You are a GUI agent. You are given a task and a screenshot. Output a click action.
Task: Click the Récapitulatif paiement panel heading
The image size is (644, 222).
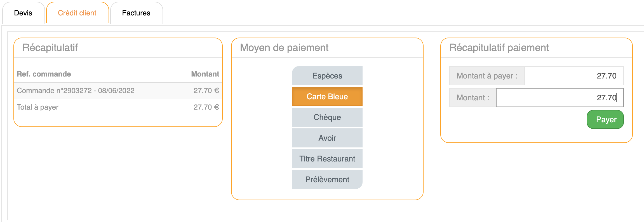(x=499, y=48)
